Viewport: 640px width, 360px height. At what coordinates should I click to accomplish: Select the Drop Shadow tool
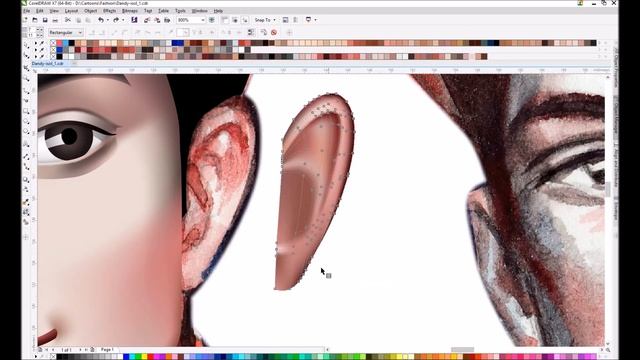tap(26, 180)
